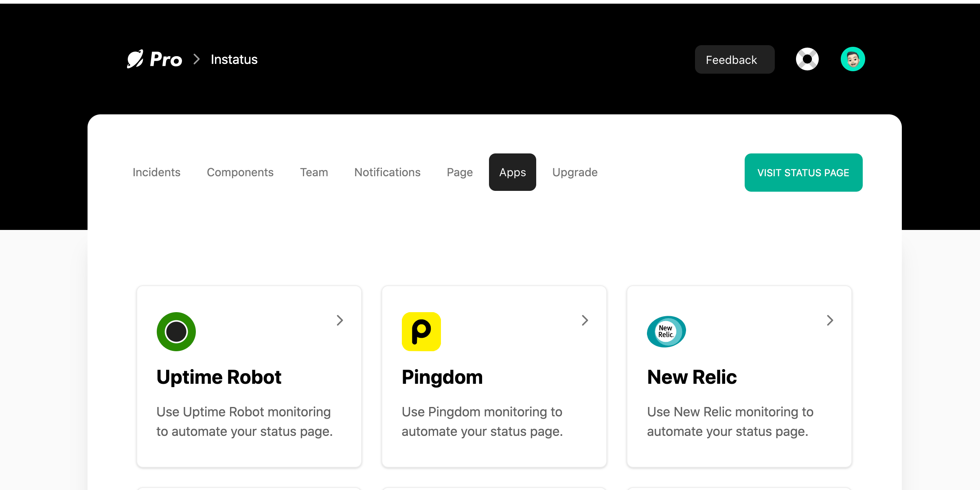The width and height of the screenshot is (980, 490).
Task: Click the Uptime Robot green circle logo
Action: coord(176,331)
